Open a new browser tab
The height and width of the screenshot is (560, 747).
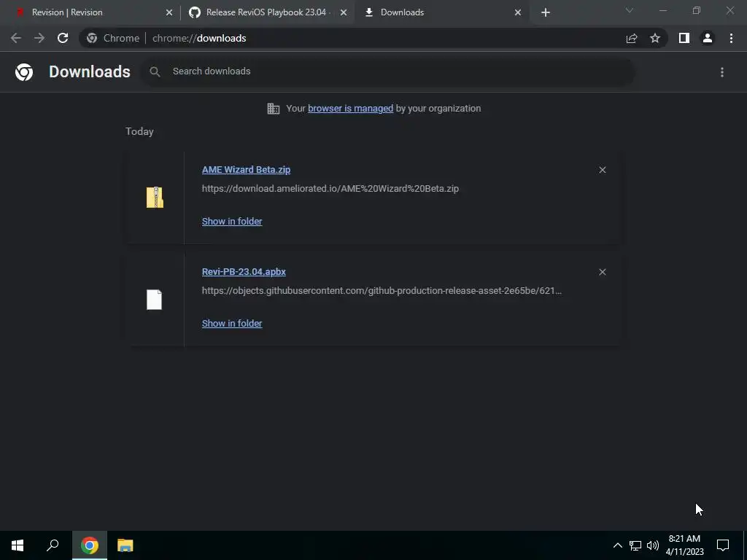click(546, 12)
